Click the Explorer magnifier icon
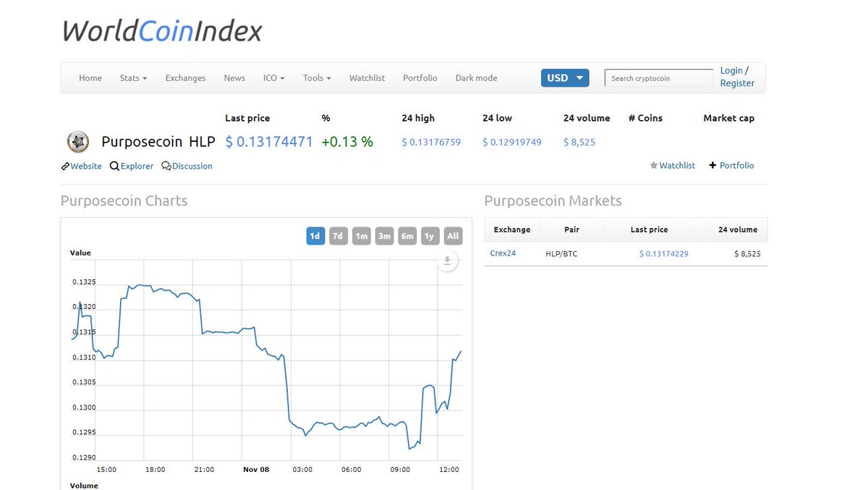 click(114, 166)
